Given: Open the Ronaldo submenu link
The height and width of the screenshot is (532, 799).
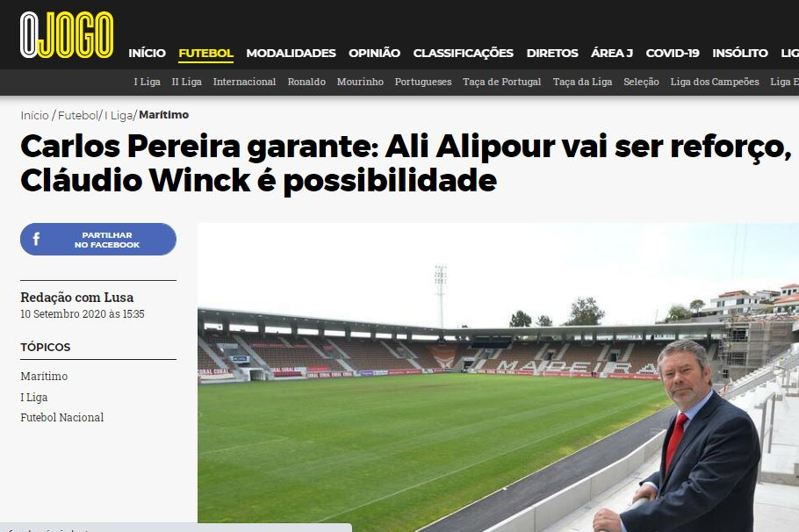Looking at the screenshot, I should 306,82.
